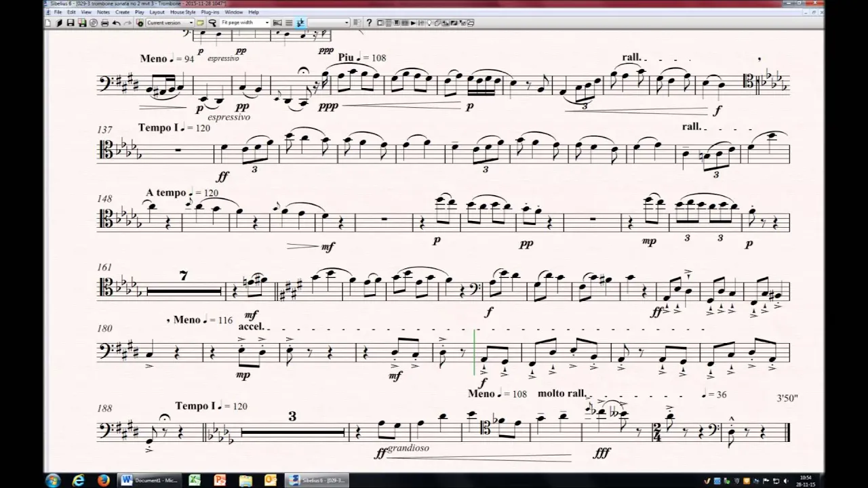
Task: Open Firefox from the taskbar
Action: pos(103,481)
